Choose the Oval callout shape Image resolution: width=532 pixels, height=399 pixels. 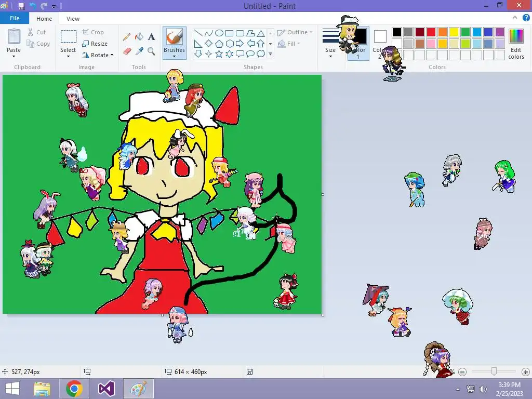250,54
